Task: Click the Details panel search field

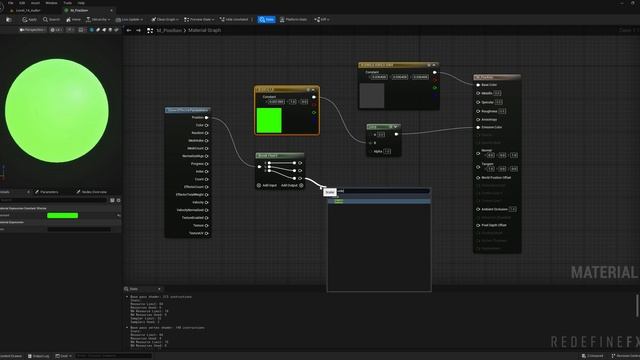Action: tap(53, 200)
